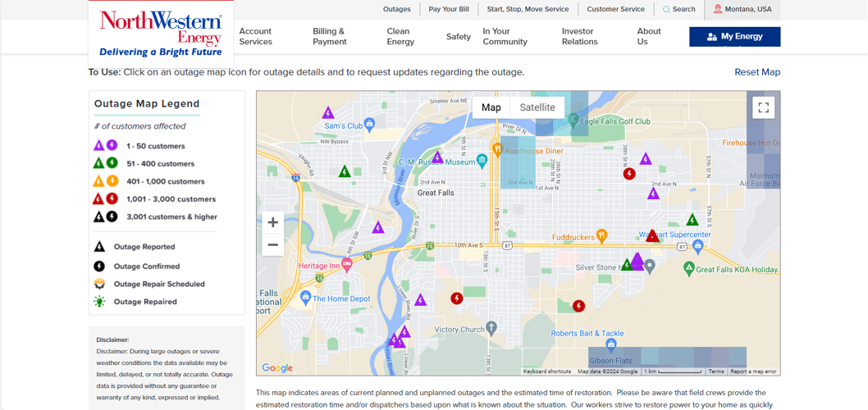Open Safety menu
868x410 pixels.
tap(459, 37)
